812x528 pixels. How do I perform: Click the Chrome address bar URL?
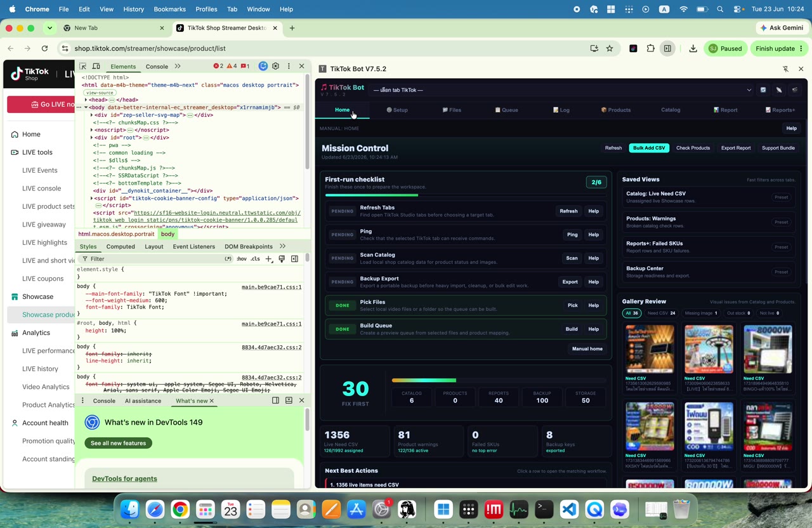pyautogui.click(x=150, y=48)
